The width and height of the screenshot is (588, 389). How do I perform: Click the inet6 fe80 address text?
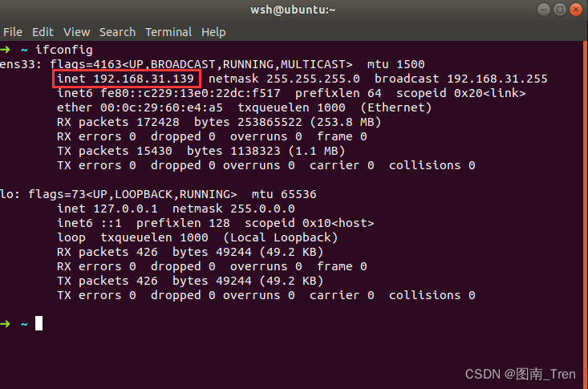tap(190, 93)
